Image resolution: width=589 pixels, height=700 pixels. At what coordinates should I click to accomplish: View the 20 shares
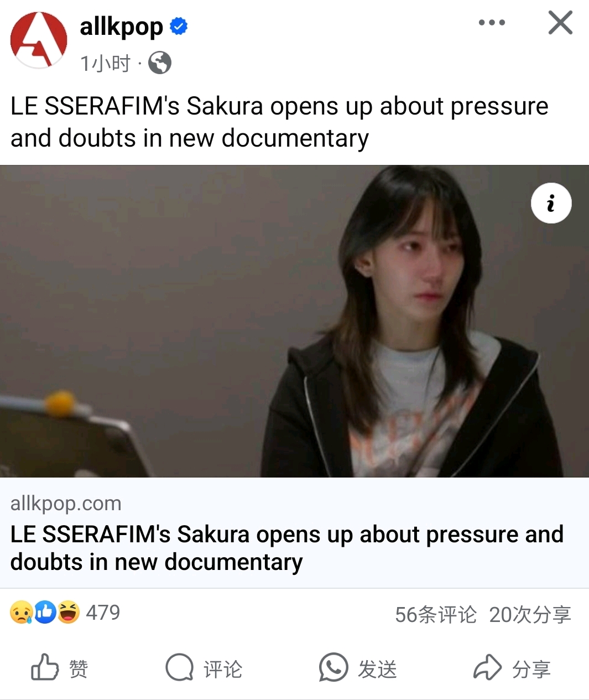[530, 614]
